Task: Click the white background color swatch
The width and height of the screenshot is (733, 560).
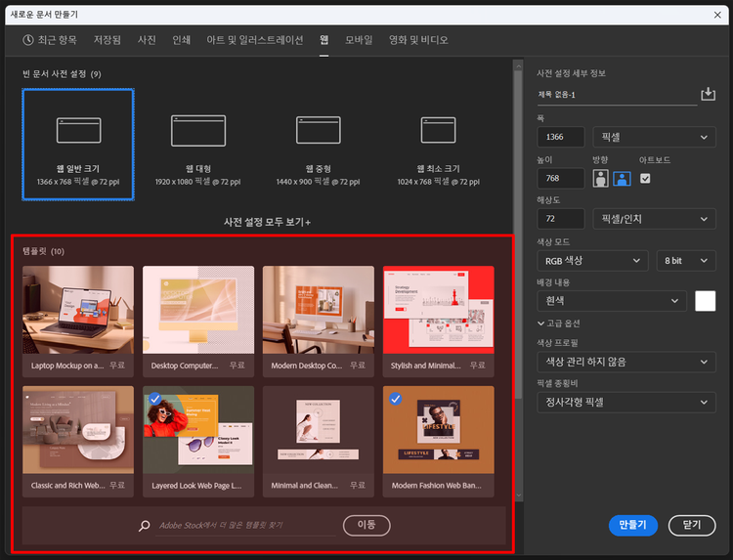Action: point(705,301)
